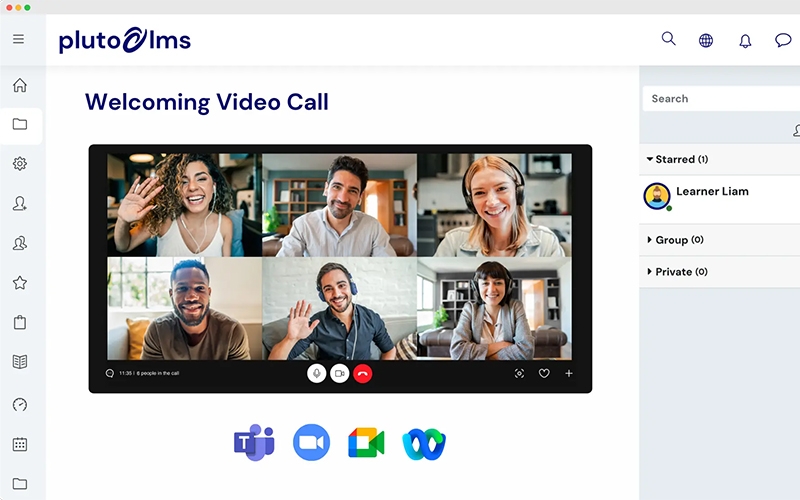Click the curly-haired woman's video tile
The height and width of the screenshot is (500, 800).
[x=184, y=205]
